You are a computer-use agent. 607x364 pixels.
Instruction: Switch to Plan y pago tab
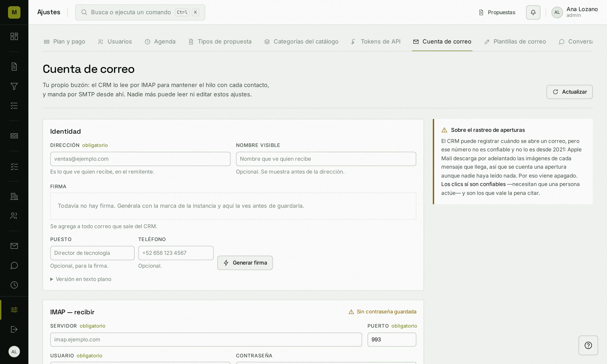pyautogui.click(x=64, y=42)
